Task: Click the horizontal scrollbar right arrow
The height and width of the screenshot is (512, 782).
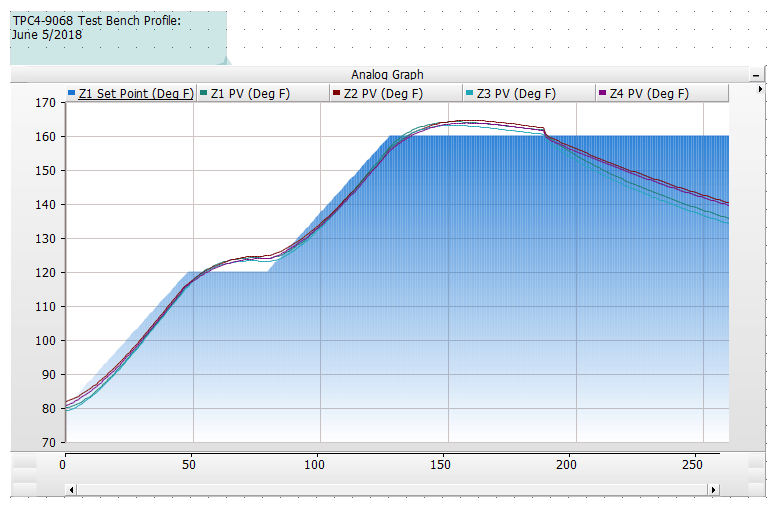Action: (713, 490)
